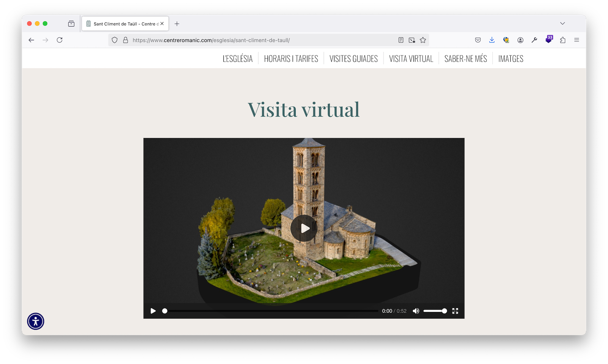
Task: Show site information shield panel
Action: [x=115, y=40]
